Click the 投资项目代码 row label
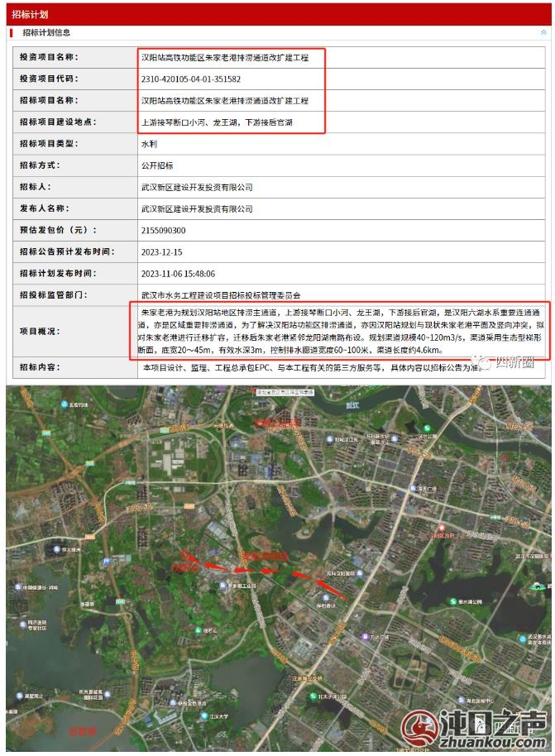The width and height of the screenshot is (555, 756). (x=49, y=79)
